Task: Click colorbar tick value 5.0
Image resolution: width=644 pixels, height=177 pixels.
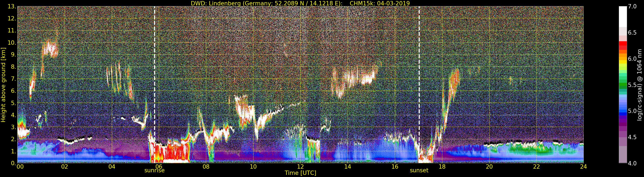Action: (632, 111)
